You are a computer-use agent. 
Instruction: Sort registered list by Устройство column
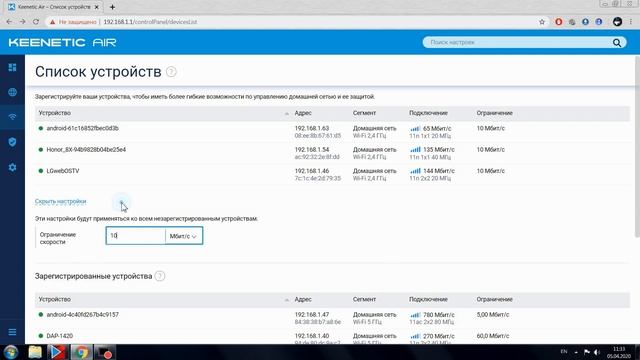coord(55,300)
